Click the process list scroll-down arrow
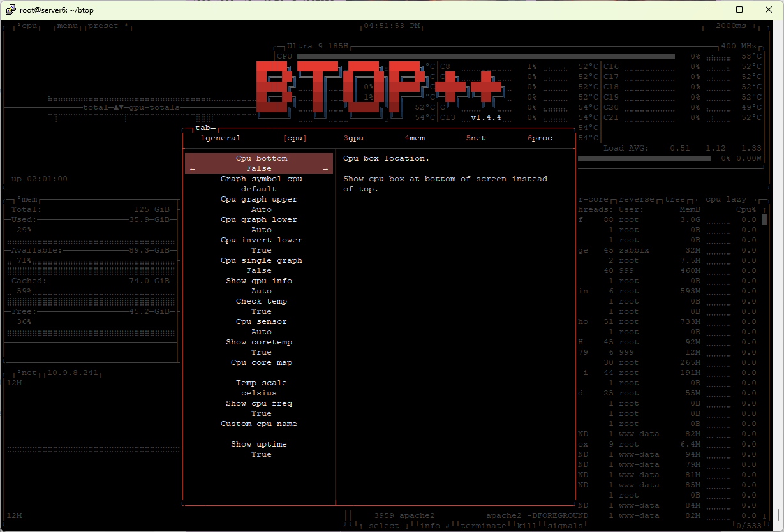 click(764, 515)
